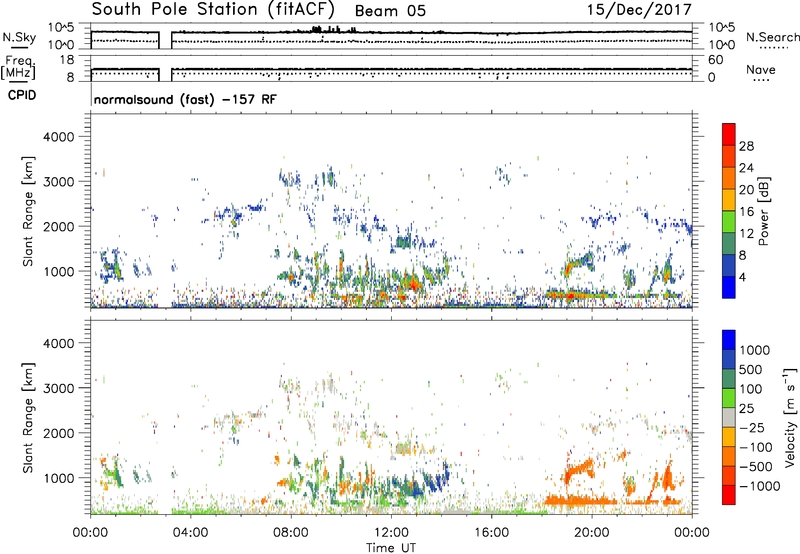Click the "South Pole Station (fitACF)" title

[213, 9]
